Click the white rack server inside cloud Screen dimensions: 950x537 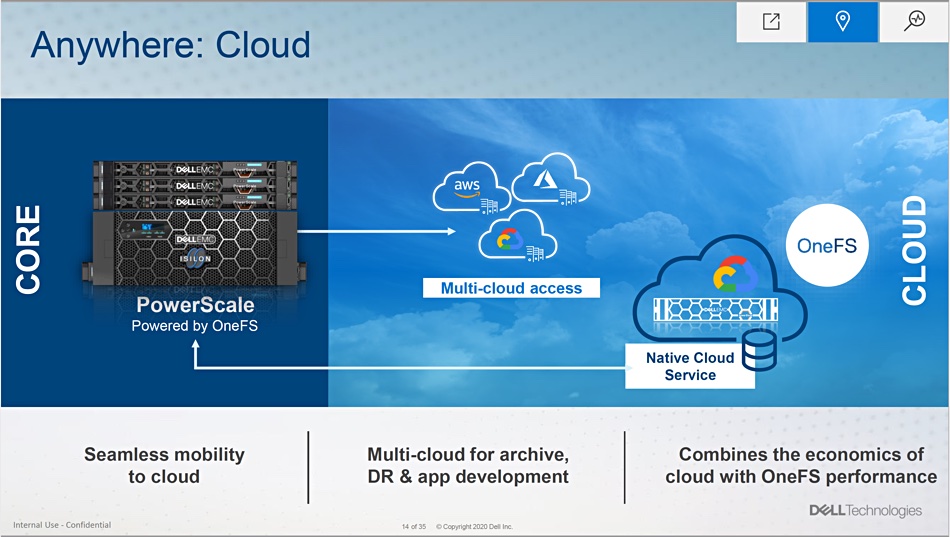click(715, 310)
